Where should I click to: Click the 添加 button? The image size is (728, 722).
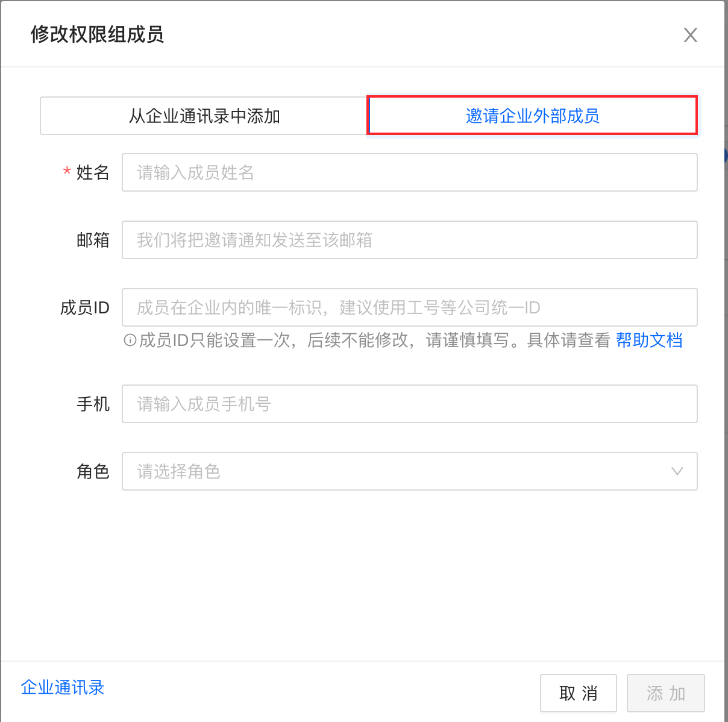point(666,693)
